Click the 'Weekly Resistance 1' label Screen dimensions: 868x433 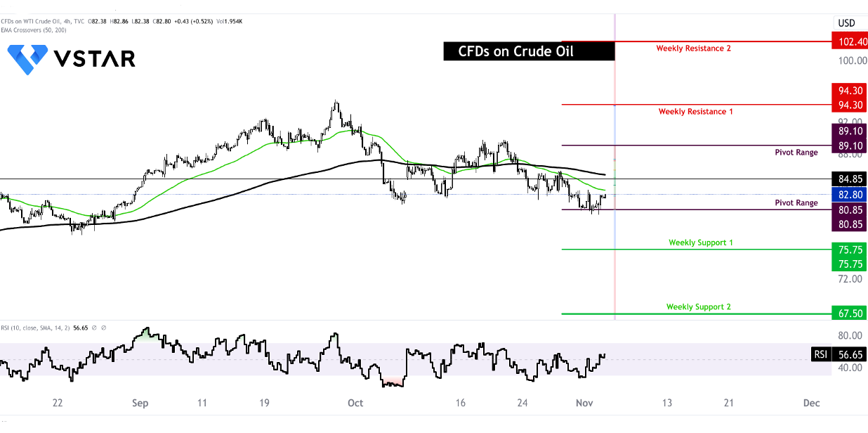point(695,112)
